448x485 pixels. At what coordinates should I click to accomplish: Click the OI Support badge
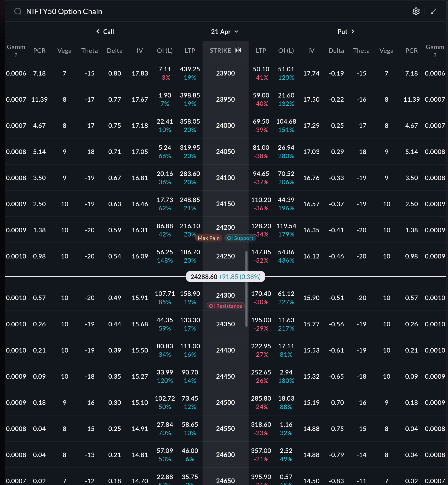[240, 238]
